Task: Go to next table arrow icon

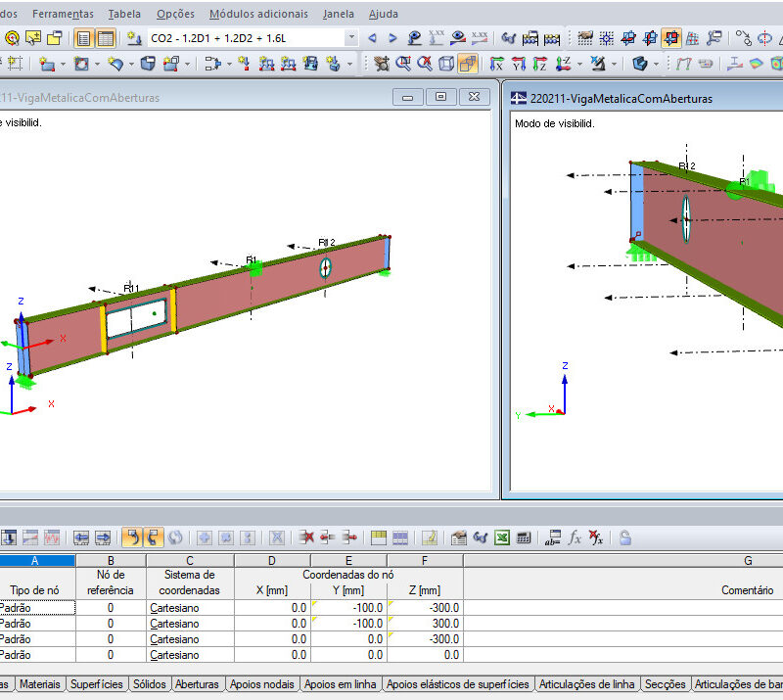Action: point(103,537)
